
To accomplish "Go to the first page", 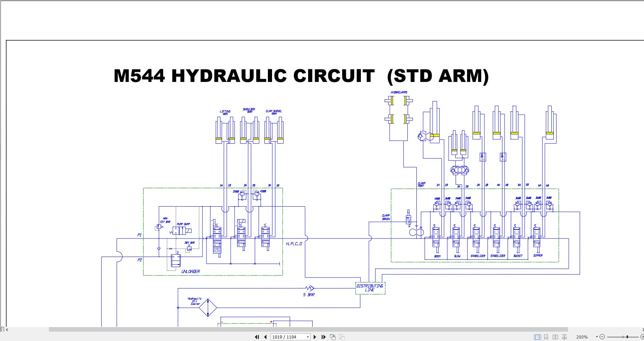I will [x=257, y=337].
